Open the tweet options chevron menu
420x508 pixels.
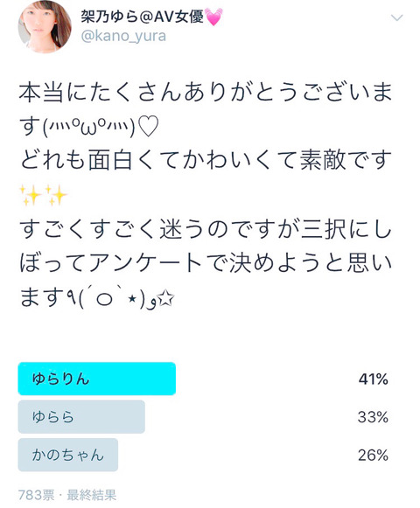[x=397, y=17]
